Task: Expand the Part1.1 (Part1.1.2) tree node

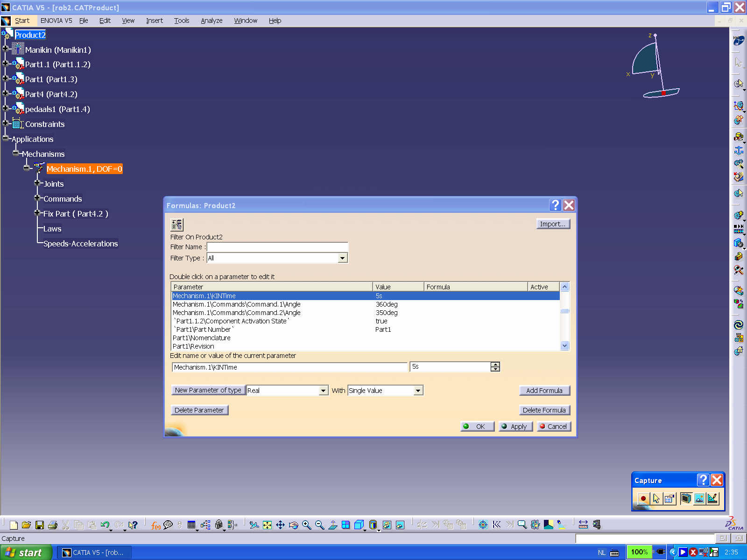Action: pyautogui.click(x=5, y=63)
